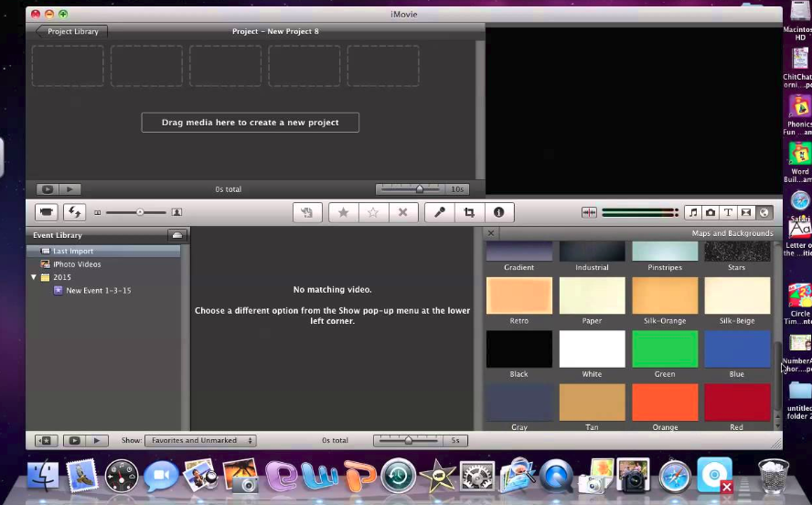Image resolution: width=812 pixels, height=505 pixels.
Task: Adjust the event thumbnail zoom slider (5s)
Action: (x=409, y=440)
